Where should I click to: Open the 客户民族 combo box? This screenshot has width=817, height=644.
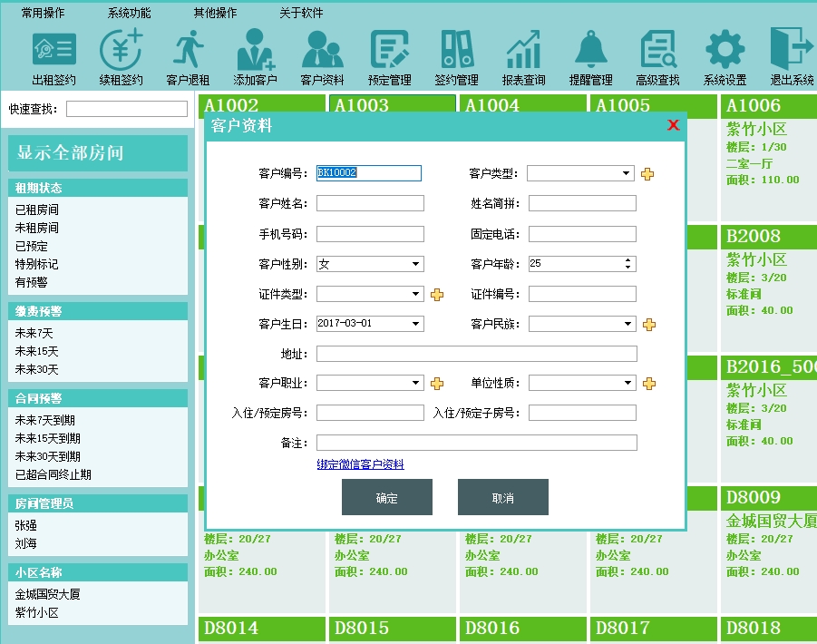627,325
